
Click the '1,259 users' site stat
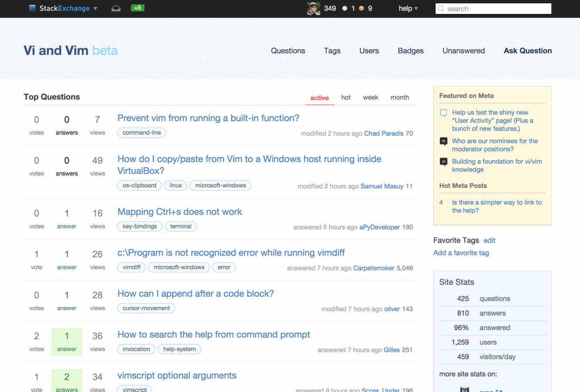[493, 342]
